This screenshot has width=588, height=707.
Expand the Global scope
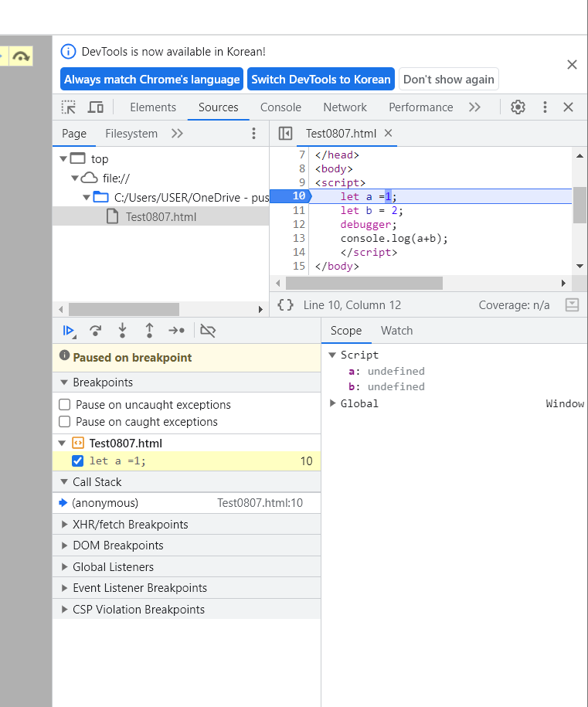click(x=333, y=403)
